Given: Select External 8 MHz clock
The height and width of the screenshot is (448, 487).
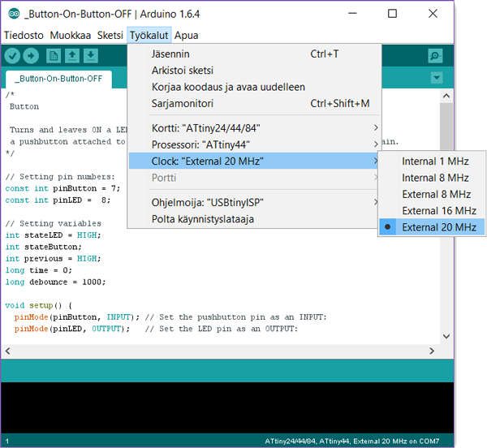Looking at the screenshot, I should tap(432, 194).
